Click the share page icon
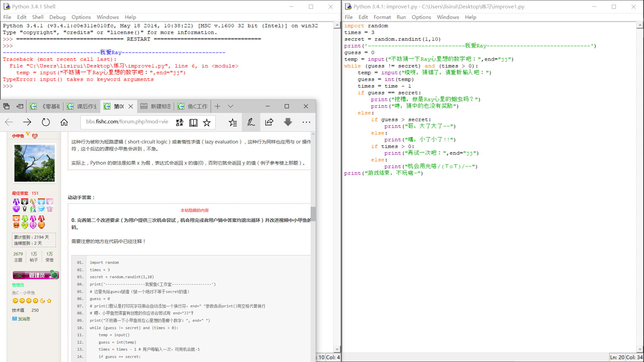This screenshot has width=644, height=362. point(269,122)
